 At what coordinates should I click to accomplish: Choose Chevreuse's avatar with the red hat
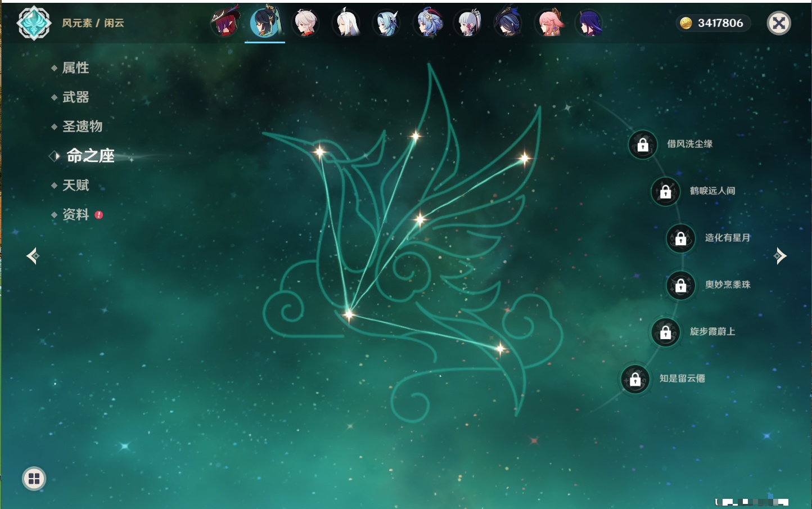coord(225,23)
